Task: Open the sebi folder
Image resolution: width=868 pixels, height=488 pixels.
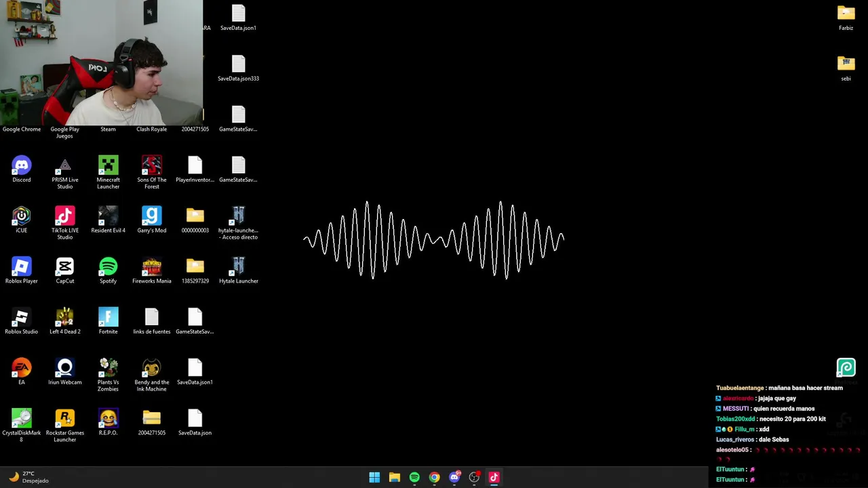Action: [846, 68]
